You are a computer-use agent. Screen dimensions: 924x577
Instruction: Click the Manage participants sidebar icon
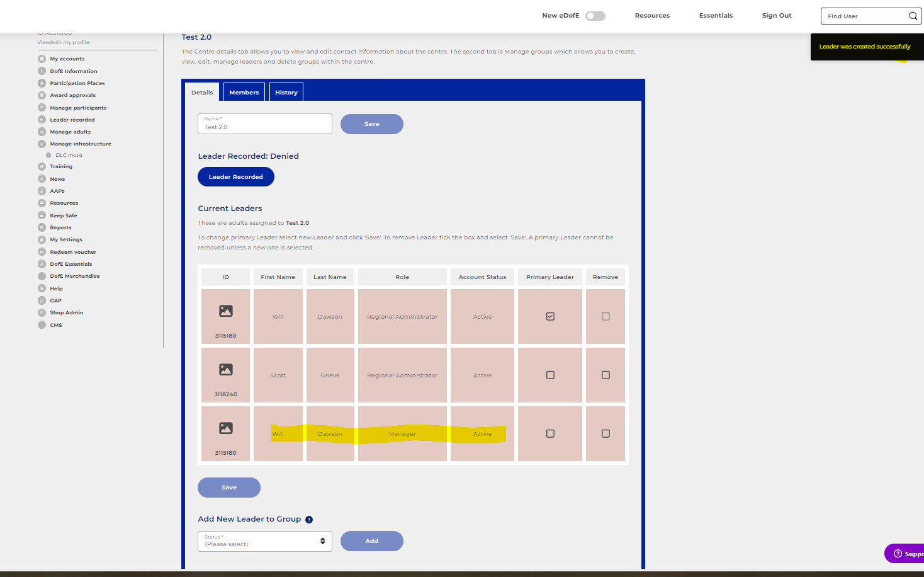point(42,108)
